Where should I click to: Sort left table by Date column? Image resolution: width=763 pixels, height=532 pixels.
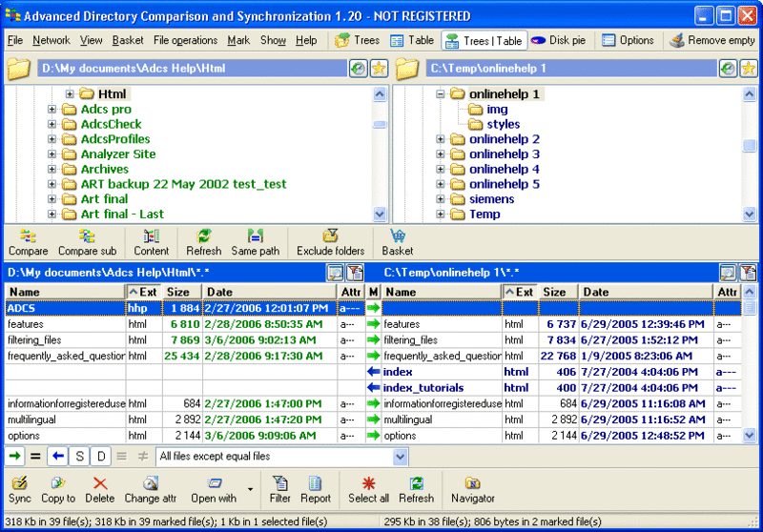coord(270,292)
